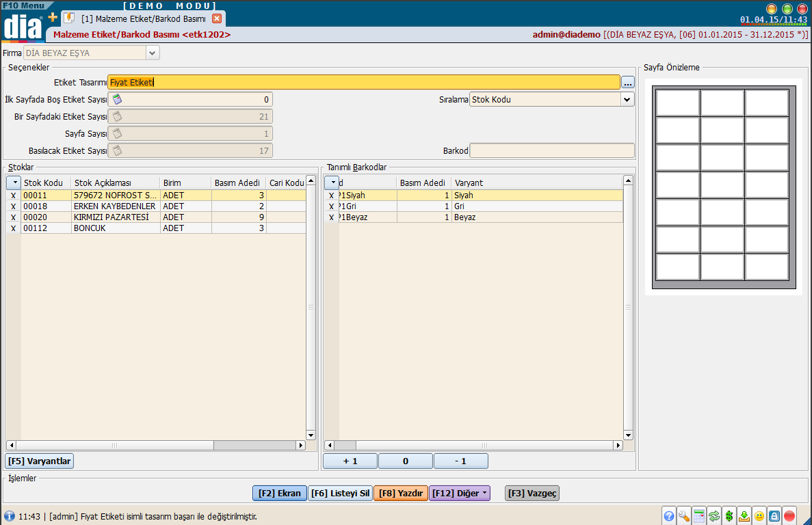Open Tanımlı Barkodlar table column menu arrow

332,183
